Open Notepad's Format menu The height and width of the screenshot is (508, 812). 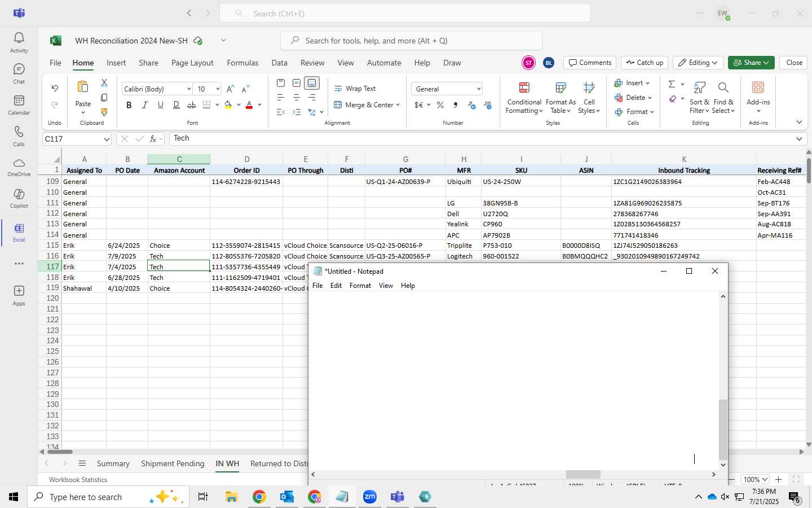[360, 286]
